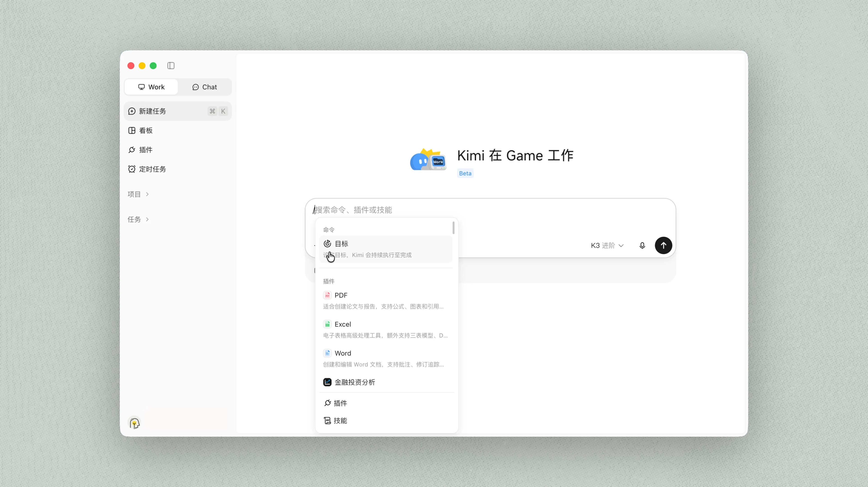This screenshot has width=868, height=487.
Task: Click the Chat tab bubble icon
Action: [195, 87]
